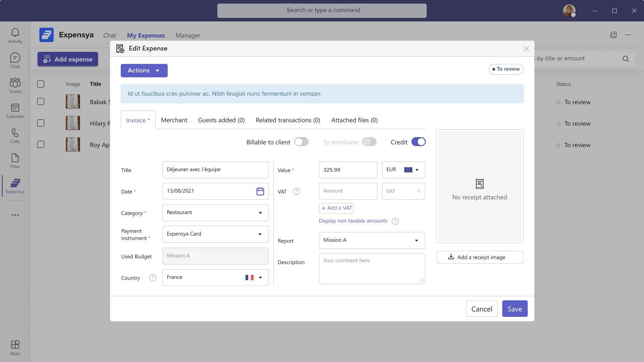Screen dimensions: 644x362
Task: Click the Description comment text area
Action: (372, 269)
